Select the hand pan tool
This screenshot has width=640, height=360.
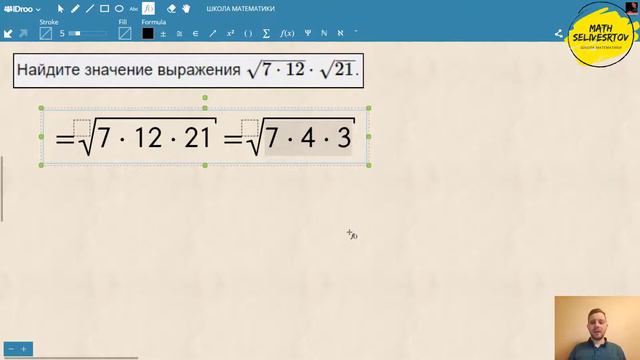coord(186,9)
